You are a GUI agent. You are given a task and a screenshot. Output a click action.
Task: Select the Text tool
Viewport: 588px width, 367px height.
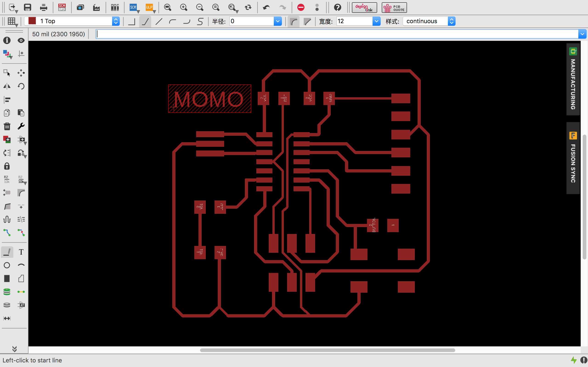click(21, 252)
